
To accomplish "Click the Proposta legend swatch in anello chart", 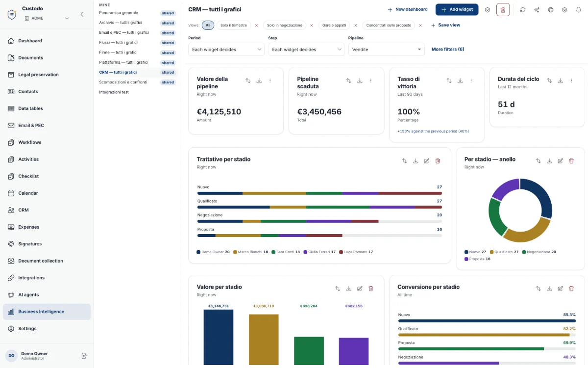I will point(466,259).
